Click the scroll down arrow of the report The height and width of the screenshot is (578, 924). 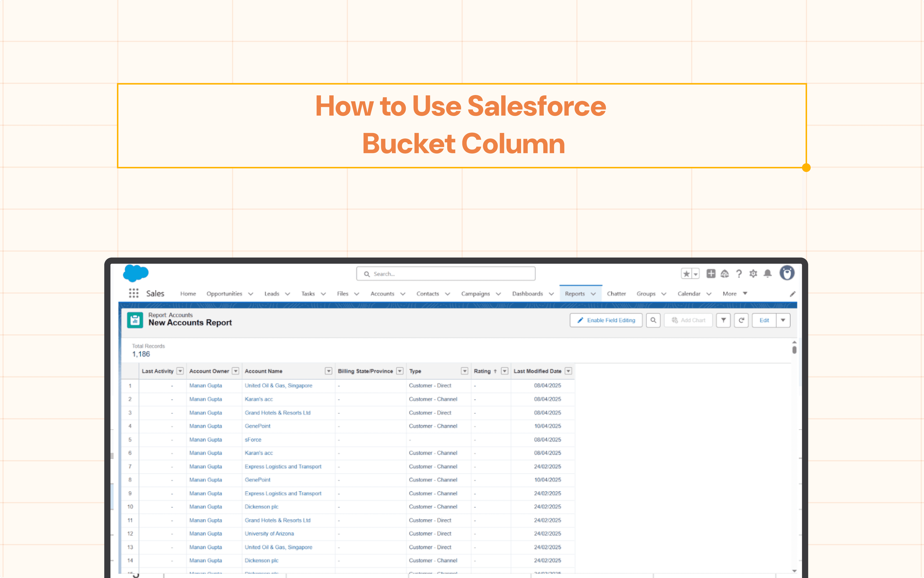click(x=794, y=571)
